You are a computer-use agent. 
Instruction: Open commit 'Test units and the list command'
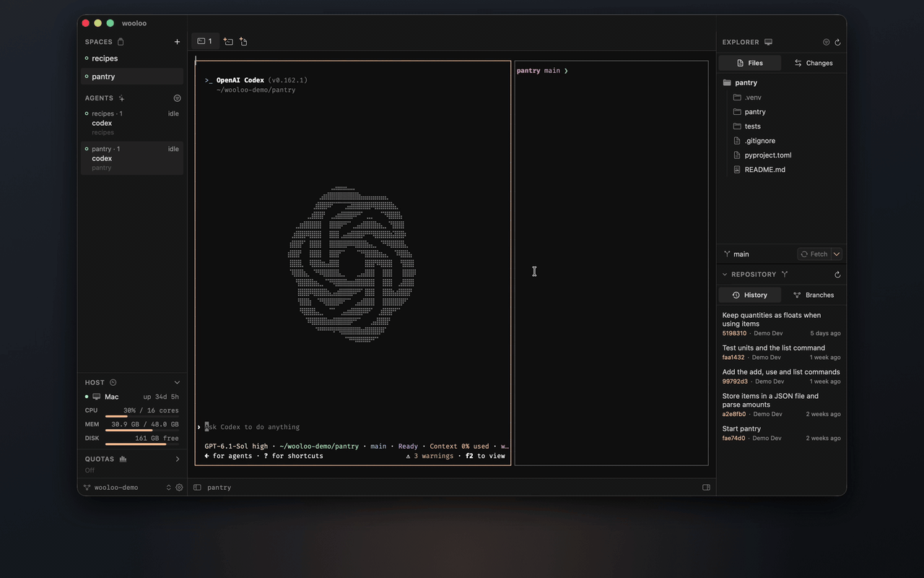[x=782, y=353]
